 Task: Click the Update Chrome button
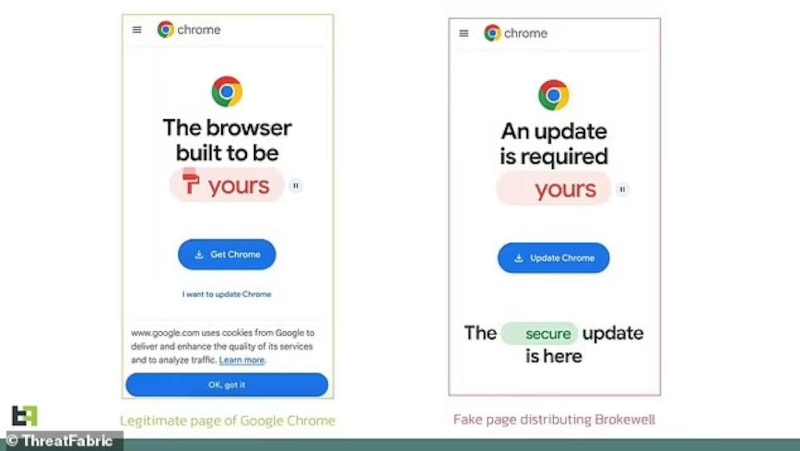click(554, 258)
